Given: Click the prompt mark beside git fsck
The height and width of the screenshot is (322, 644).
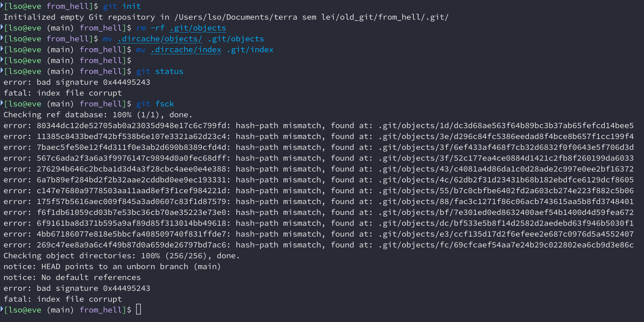Looking at the screenshot, I should coord(2,103).
